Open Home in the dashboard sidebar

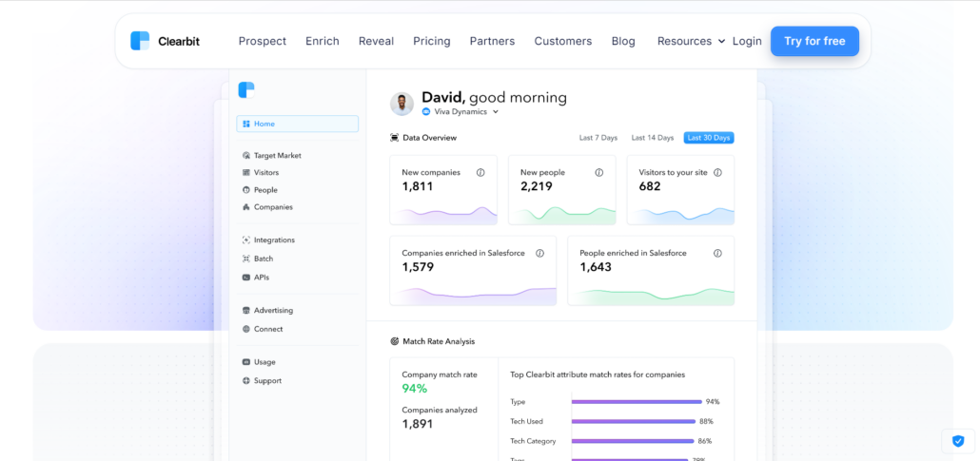tap(298, 124)
